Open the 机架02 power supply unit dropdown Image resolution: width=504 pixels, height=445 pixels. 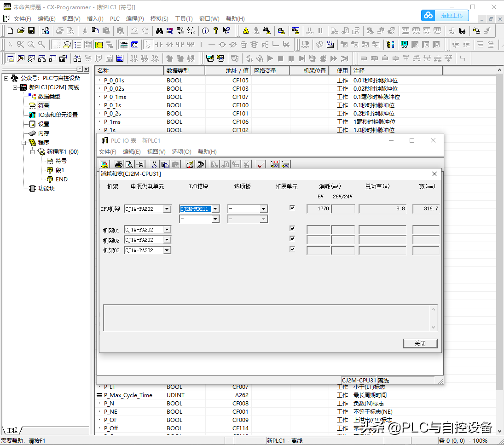167,240
